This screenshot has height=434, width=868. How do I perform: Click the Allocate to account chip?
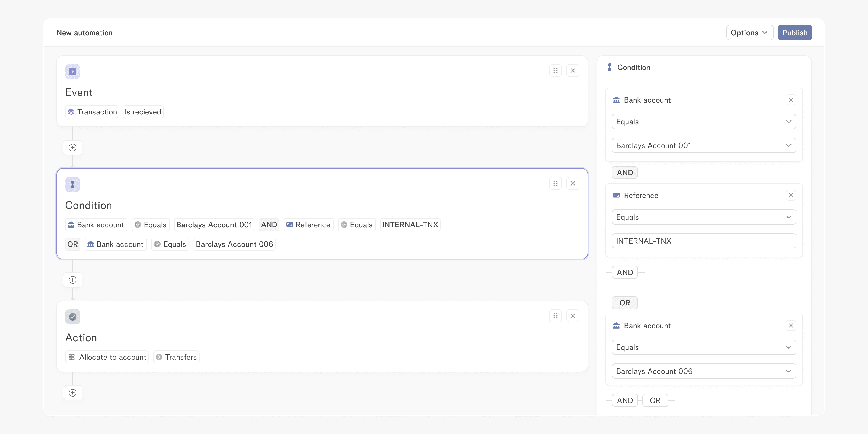click(107, 357)
